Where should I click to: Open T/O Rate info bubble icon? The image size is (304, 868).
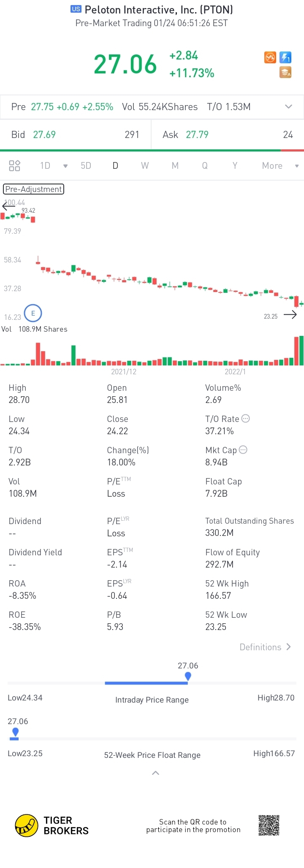click(x=246, y=419)
